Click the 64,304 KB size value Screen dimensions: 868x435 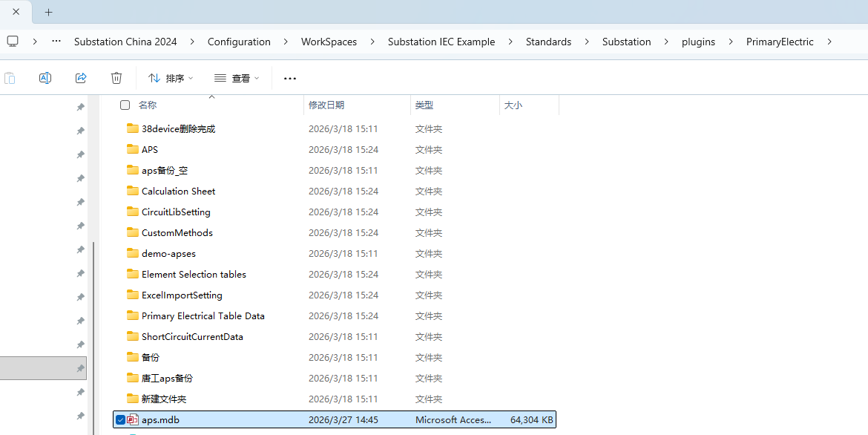[531, 419]
